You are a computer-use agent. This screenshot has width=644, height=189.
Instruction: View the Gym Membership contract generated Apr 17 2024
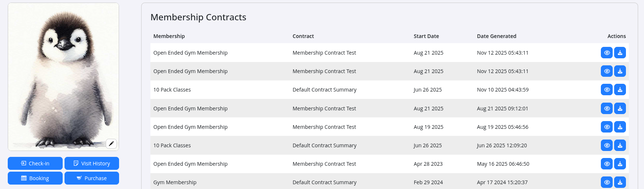(x=607, y=182)
